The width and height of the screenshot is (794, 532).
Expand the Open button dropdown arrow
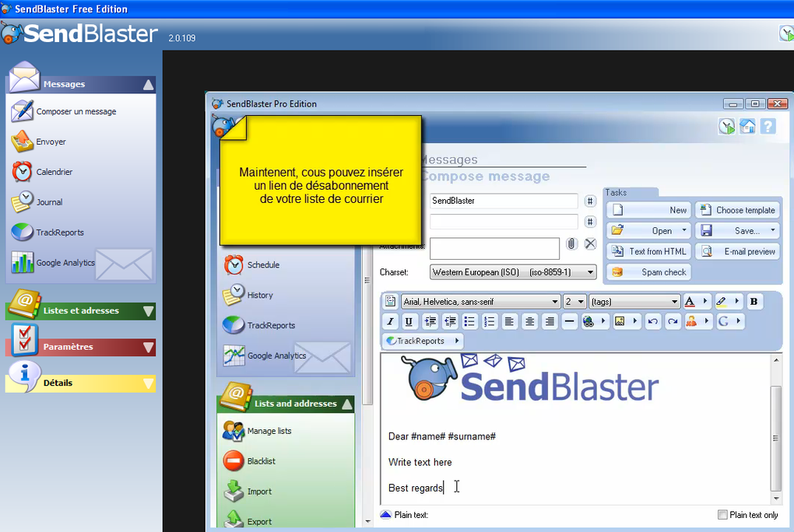coord(684,230)
